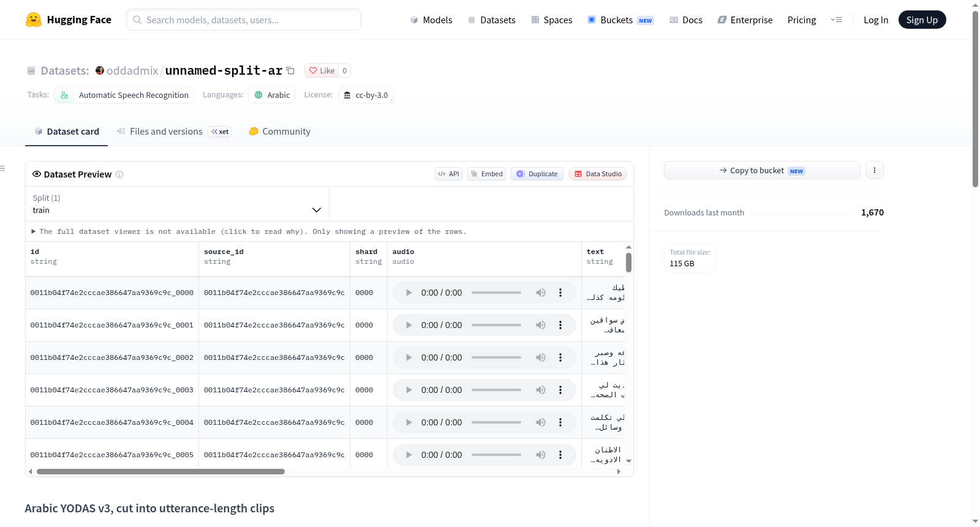Open the navigation overflow menu icon

coord(836,20)
